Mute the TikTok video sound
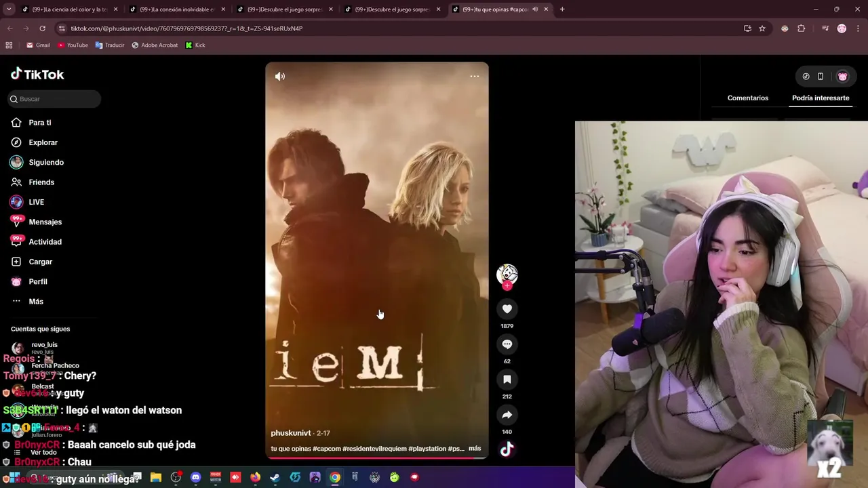Image resolution: width=868 pixels, height=488 pixels. [x=280, y=77]
